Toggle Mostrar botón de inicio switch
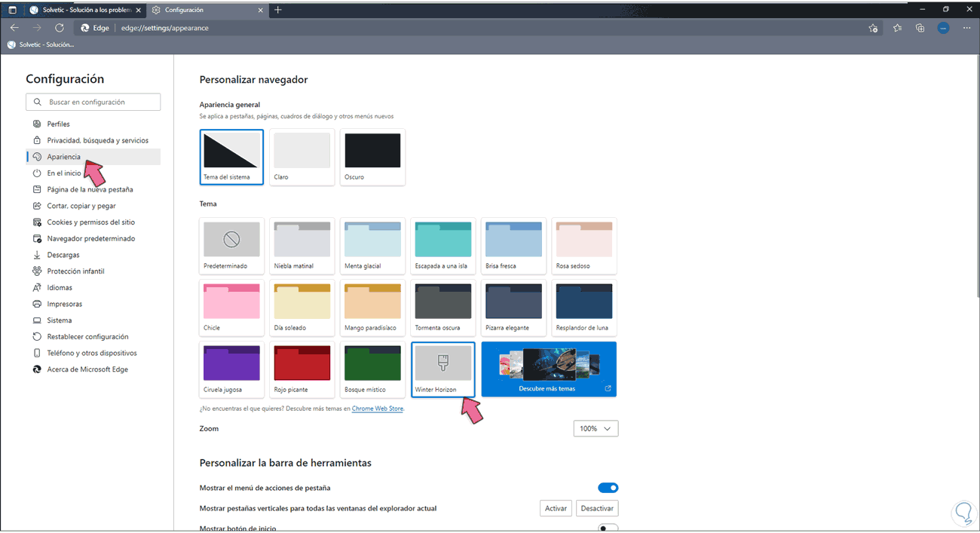Screen dimensions: 980x533 point(608,528)
